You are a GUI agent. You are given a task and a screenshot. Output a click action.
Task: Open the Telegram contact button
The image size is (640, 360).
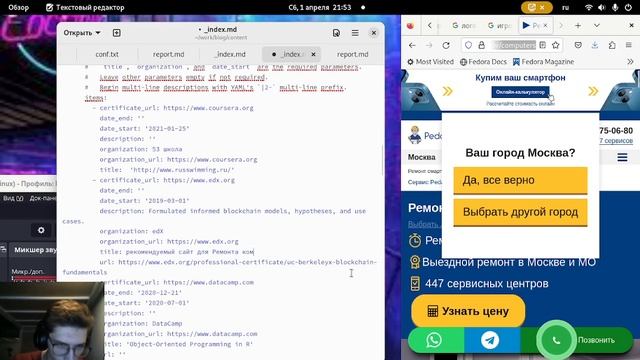tap(490, 340)
